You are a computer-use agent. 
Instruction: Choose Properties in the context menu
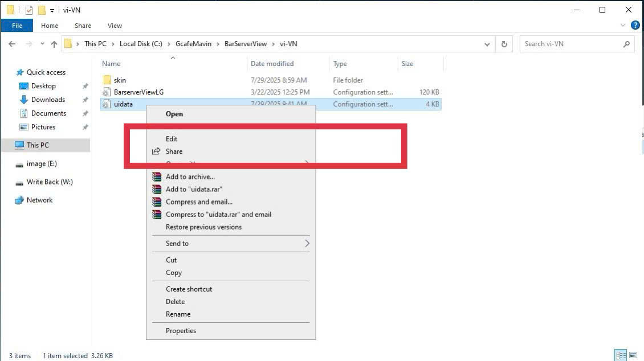tap(181, 331)
